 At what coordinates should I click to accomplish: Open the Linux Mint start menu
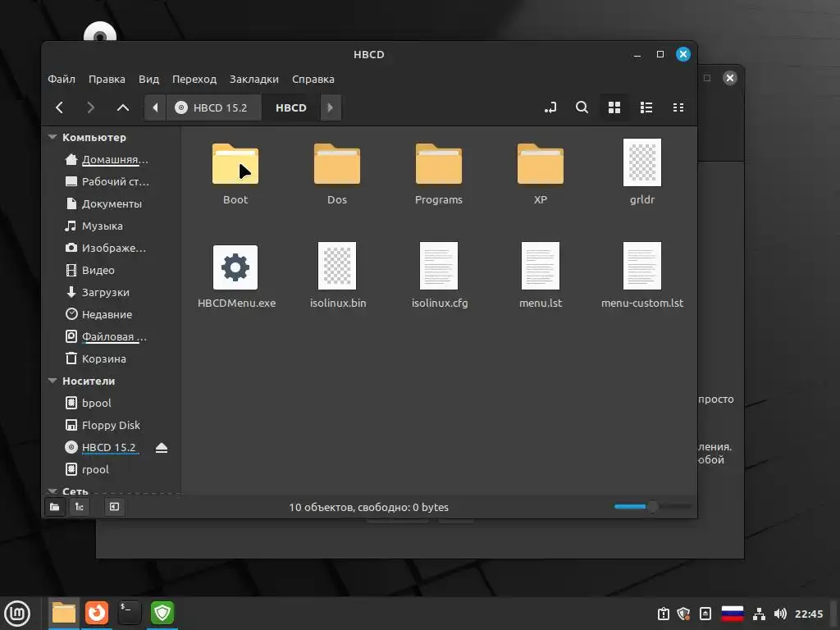17,613
